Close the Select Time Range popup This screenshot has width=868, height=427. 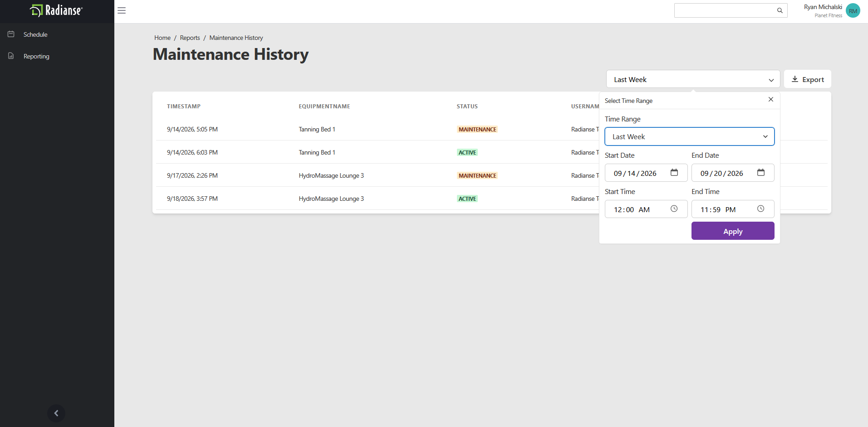(771, 99)
